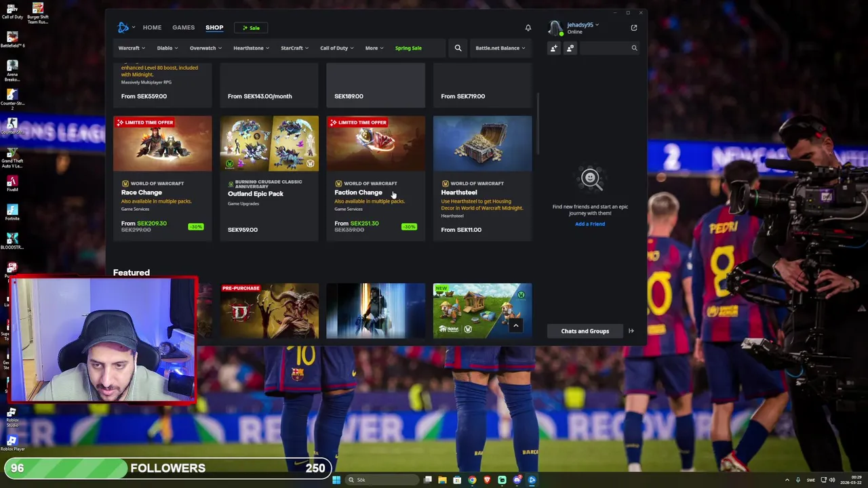The width and height of the screenshot is (868, 488).
Task: Open the Hearthsteel product
Action: click(x=482, y=178)
